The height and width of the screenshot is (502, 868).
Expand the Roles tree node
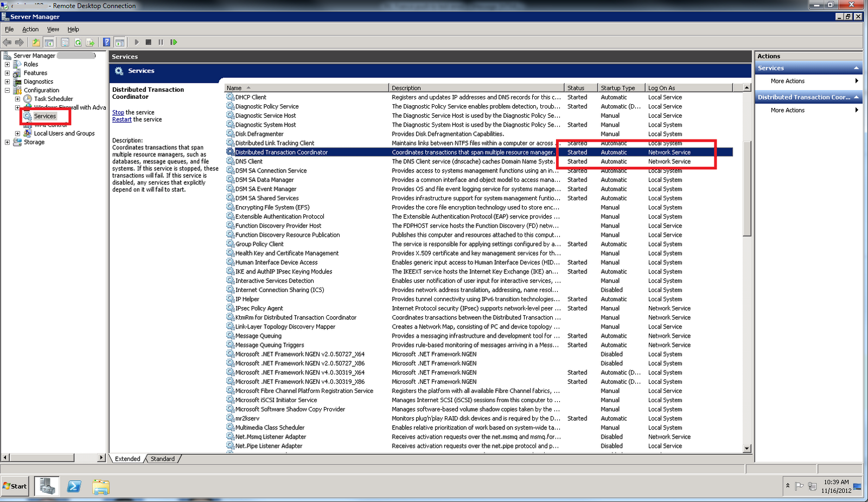pyautogui.click(x=8, y=64)
